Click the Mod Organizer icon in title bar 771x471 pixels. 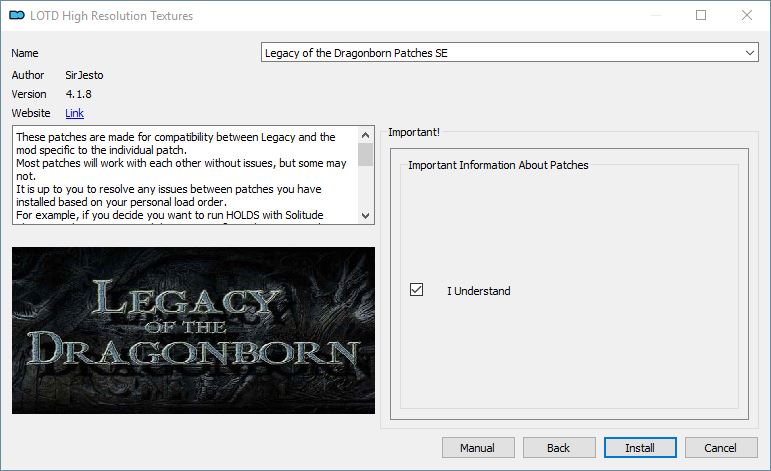[17, 15]
